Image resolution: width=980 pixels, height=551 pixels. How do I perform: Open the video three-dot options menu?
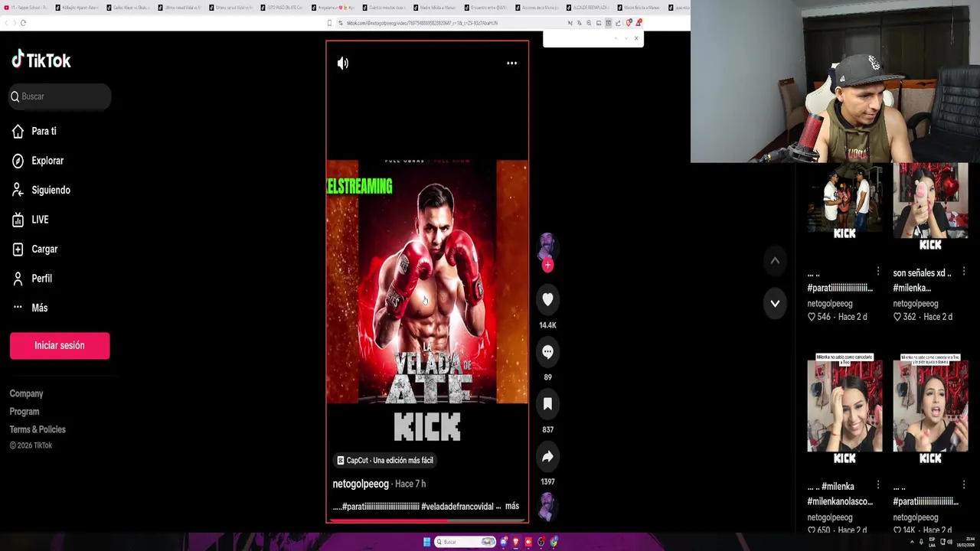[x=511, y=64]
